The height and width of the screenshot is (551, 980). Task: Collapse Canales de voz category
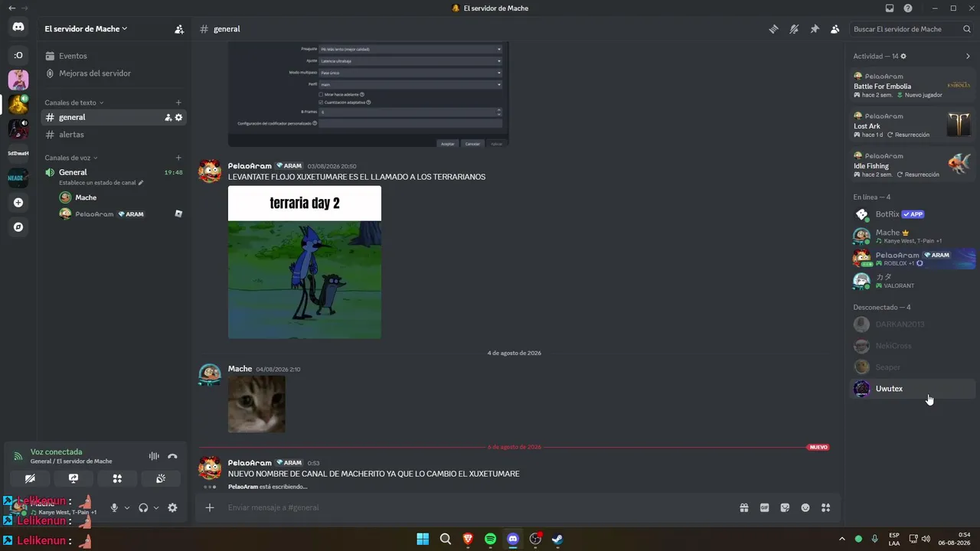click(71, 158)
